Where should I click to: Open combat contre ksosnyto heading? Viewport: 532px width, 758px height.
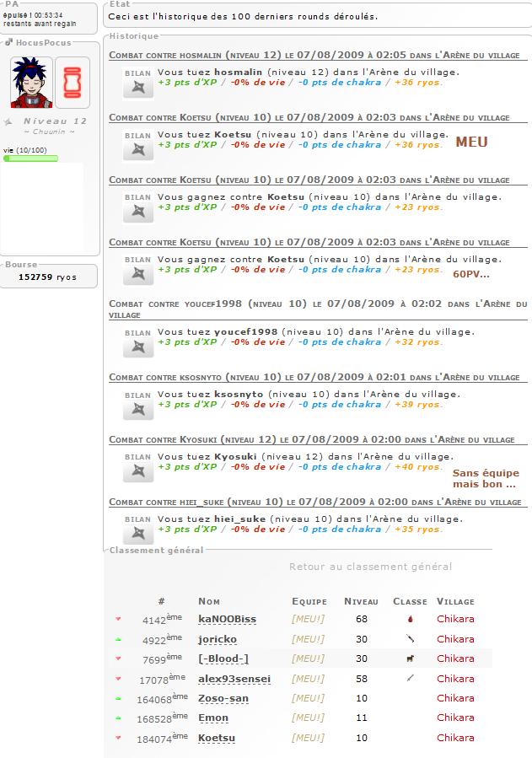[x=314, y=377]
